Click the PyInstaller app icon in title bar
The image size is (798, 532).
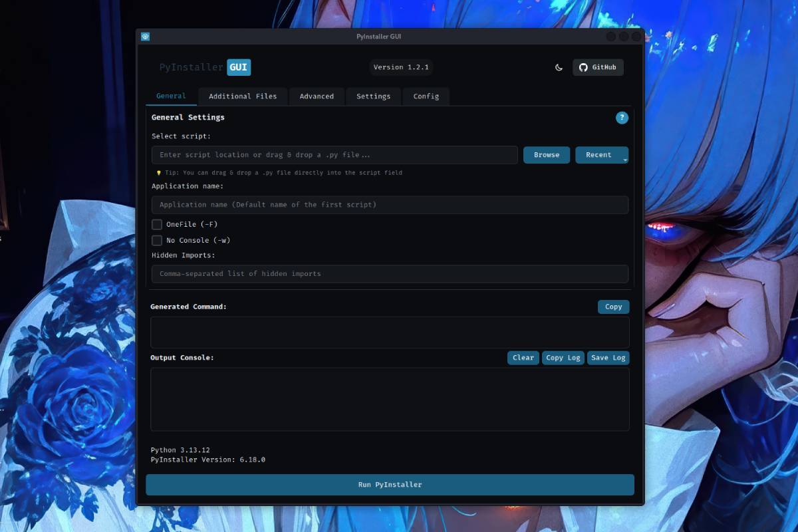(x=145, y=37)
